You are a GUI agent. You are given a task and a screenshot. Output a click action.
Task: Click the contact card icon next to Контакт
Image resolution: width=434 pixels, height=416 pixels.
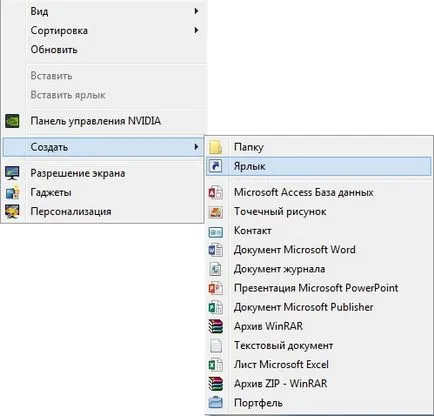(216, 231)
